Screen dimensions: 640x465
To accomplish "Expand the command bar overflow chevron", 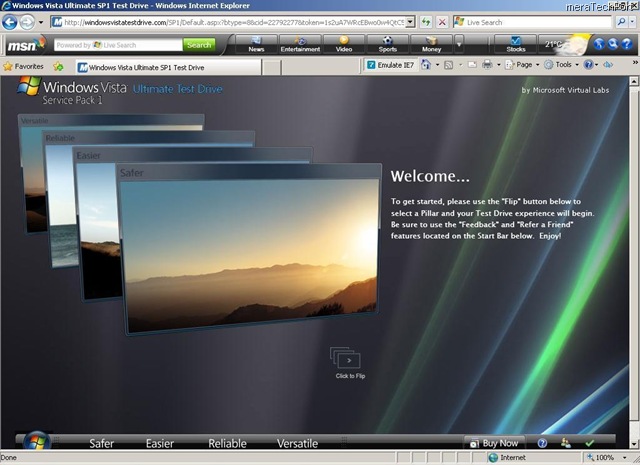I will (x=635, y=62).
